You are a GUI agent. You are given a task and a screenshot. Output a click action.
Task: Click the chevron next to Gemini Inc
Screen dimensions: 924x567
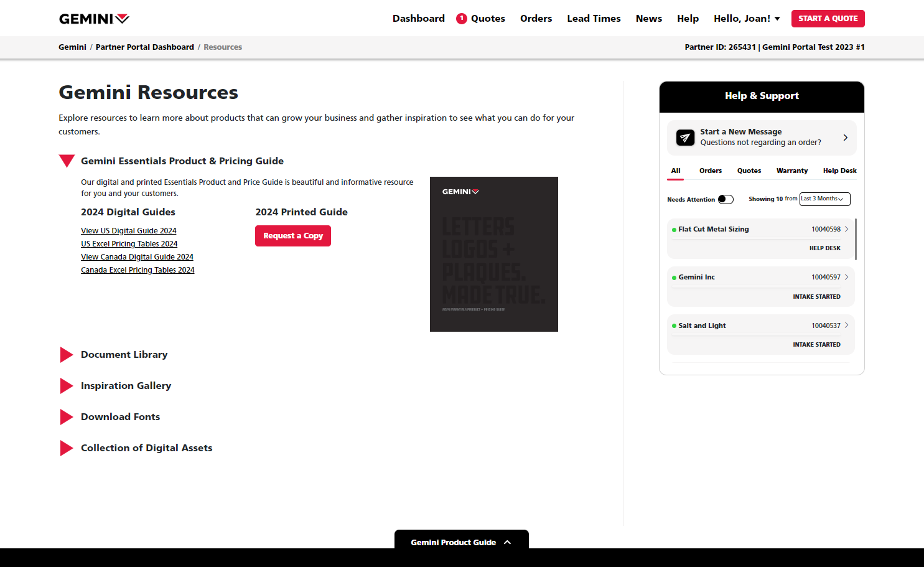846,277
